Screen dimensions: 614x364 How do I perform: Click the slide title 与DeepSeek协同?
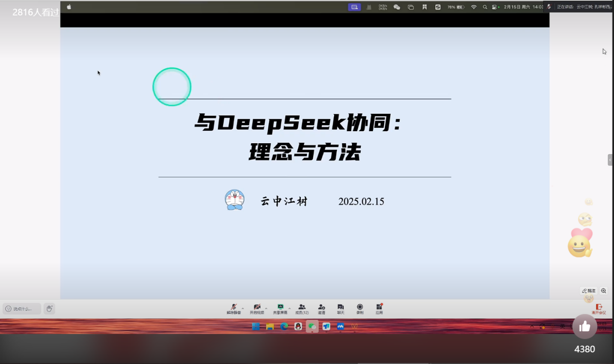tap(298, 123)
